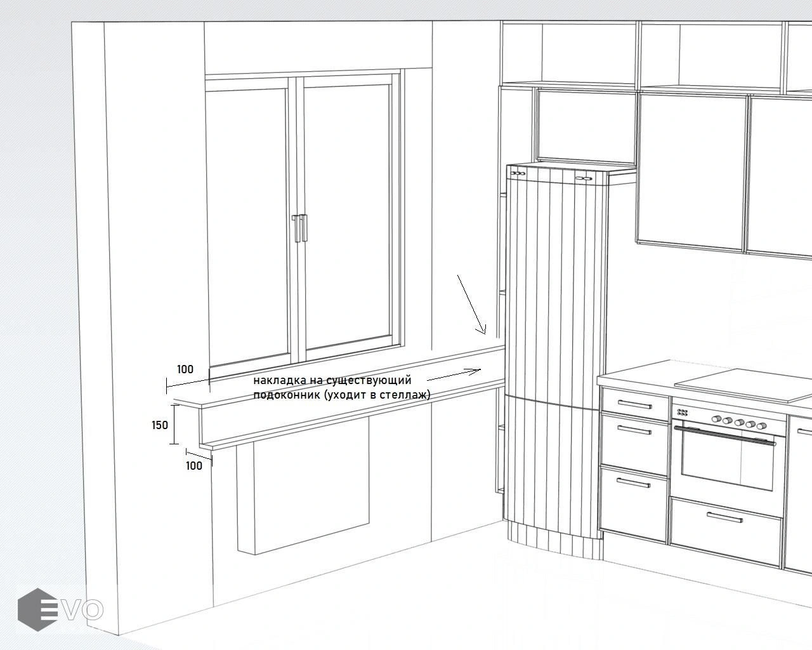Click the horizontal arrow beside the annotation text
The width and height of the screenshot is (812, 650).
[455, 374]
